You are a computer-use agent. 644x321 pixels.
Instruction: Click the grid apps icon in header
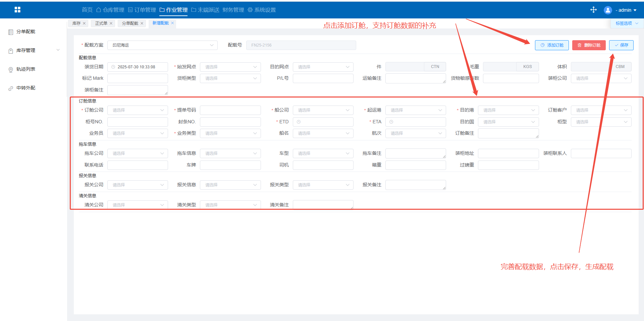click(17, 10)
